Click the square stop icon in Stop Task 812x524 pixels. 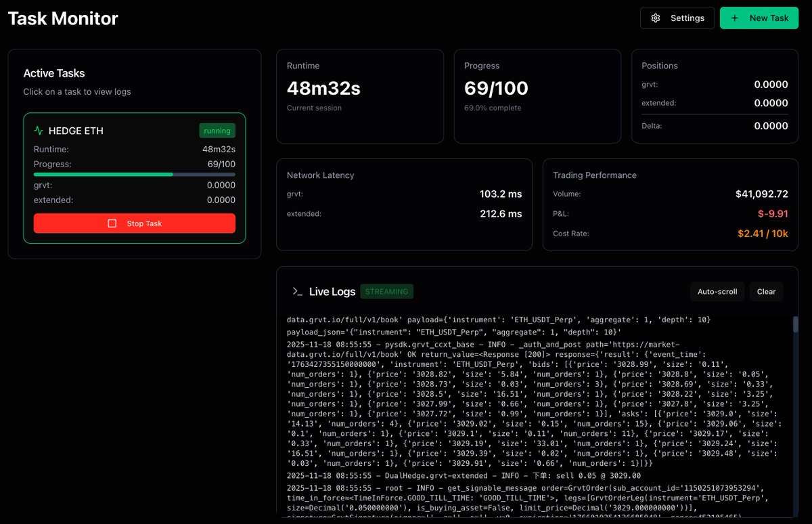click(x=112, y=223)
